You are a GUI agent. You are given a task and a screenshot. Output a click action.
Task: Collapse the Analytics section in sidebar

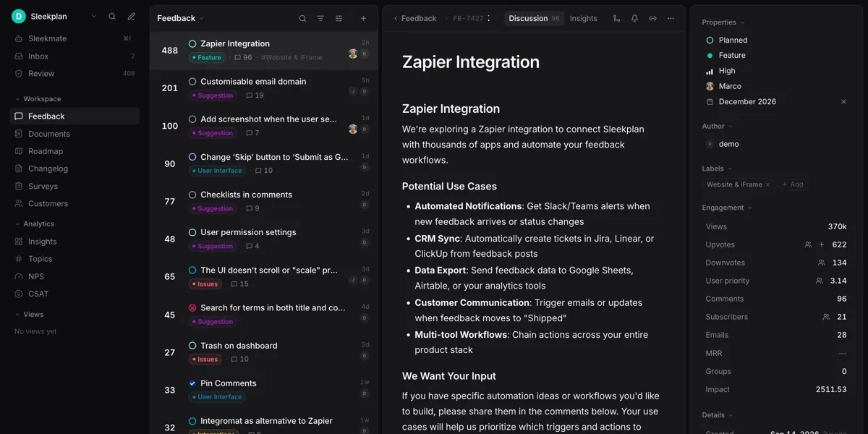34,224
